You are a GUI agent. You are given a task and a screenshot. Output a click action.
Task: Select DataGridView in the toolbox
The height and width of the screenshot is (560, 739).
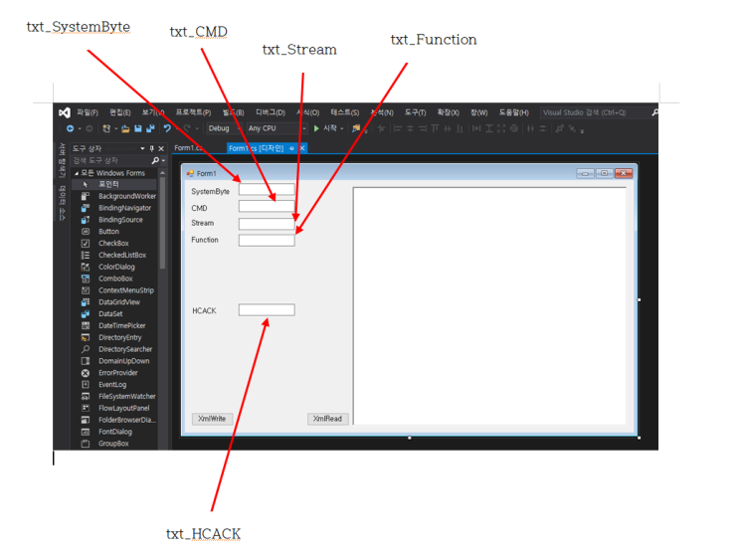point(114,302)
